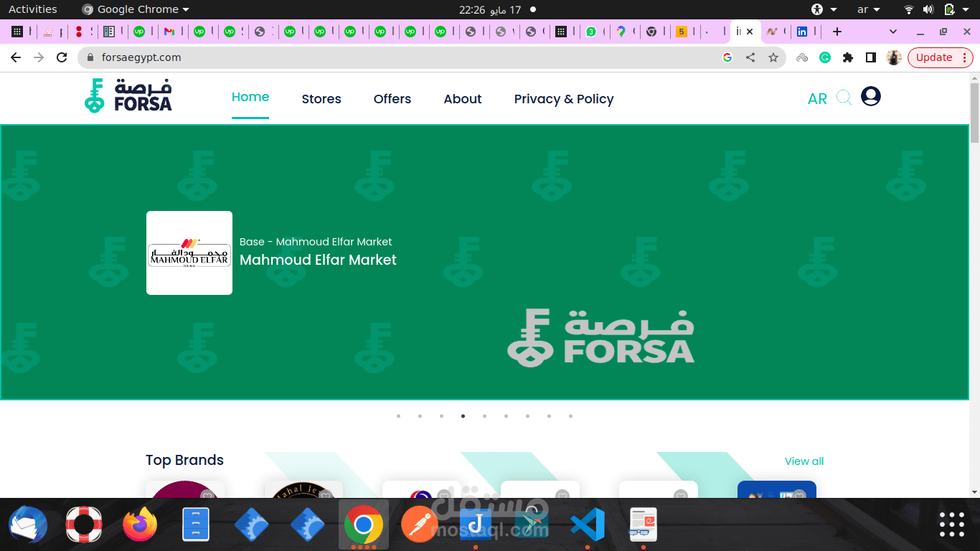Screen dimensions: 980x551
Task: Open the Grammarly extension icon
Action: 825,57
